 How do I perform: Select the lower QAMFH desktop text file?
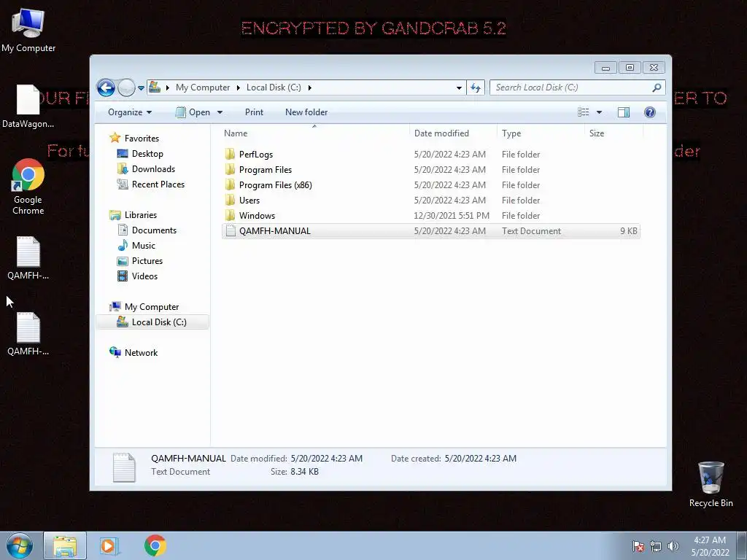pos(28,334)
